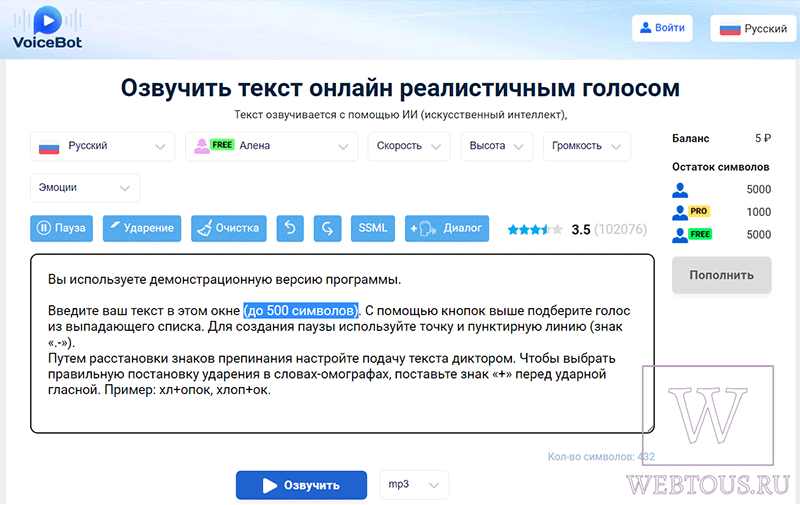Click the Кол-во символов counter
Image resolution: width=800 pixels, height=505 pixels.
pos(601,457)
